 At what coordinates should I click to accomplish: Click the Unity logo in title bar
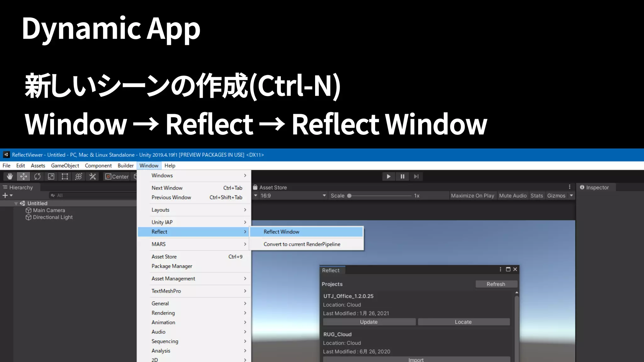coord(6,155)
